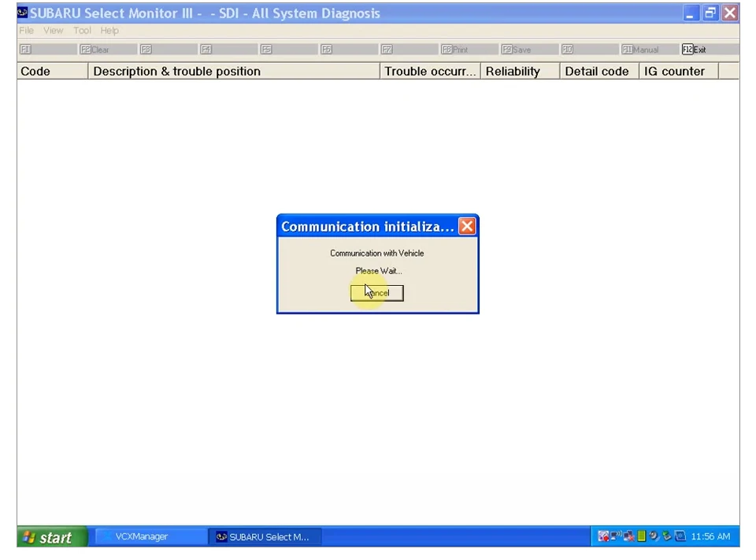The image size is (756, 560).
Task: Click the F7 function key button
Action: tap(409, 49)
